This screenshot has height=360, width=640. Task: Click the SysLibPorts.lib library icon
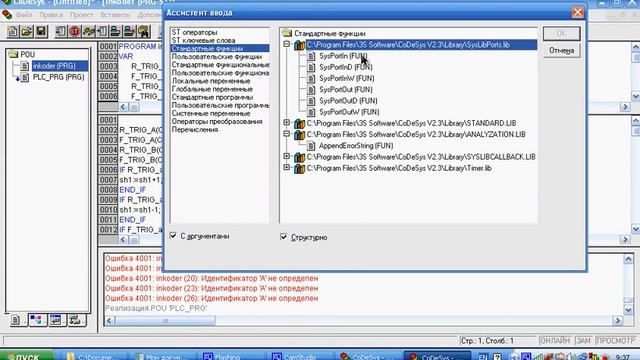click(300, 45)
